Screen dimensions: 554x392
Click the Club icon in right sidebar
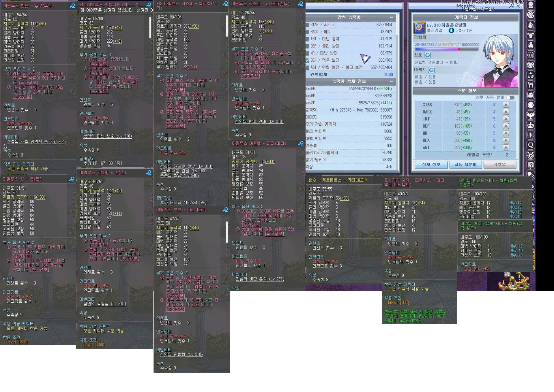click(x=531, y=75)
